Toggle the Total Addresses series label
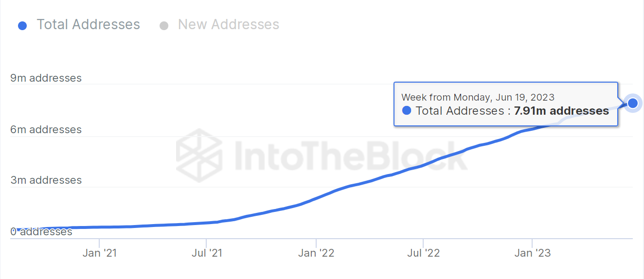644x279 pixels. 88,25
